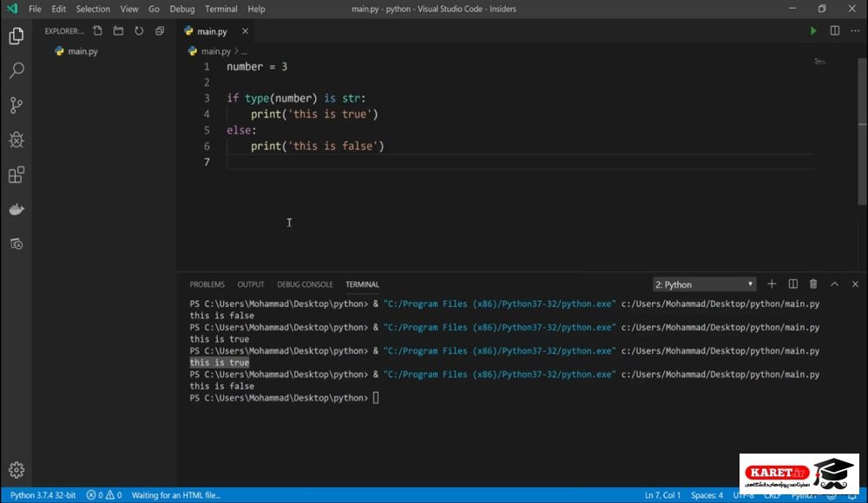Open the View menu
The image size is (868, 503).
[129, 9]
